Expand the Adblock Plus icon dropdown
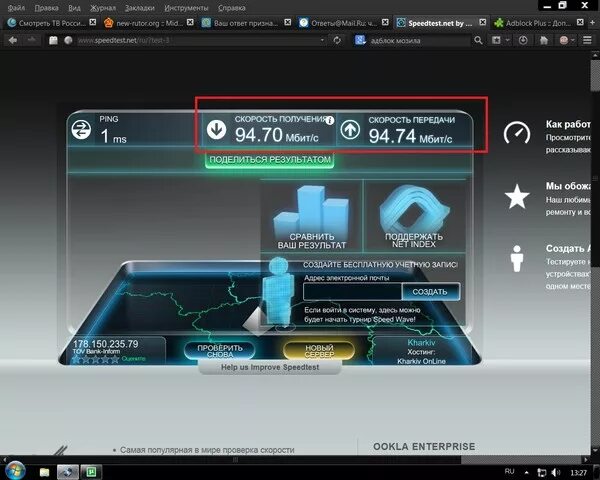Screen dimensions: 600x480 pos(573,40)
